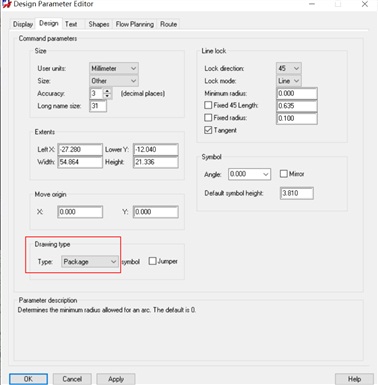
Task: Open Help for this dialog
Action: (x=354, y=379)
